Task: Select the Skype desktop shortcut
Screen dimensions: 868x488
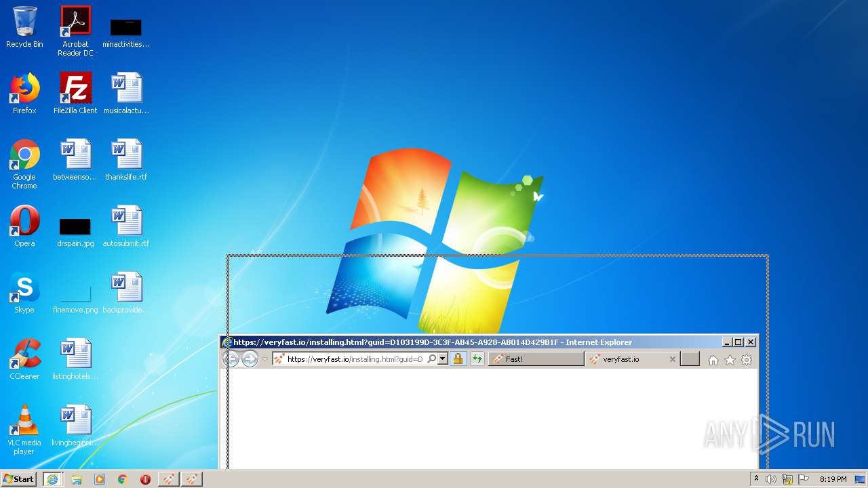Action: click(x=24, y=293)
